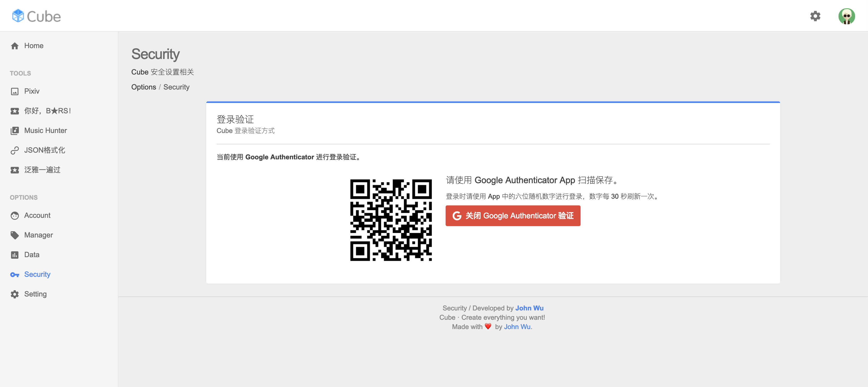Go to Setting in sidebar
This screenshot has width=868, height=387.
35,294
